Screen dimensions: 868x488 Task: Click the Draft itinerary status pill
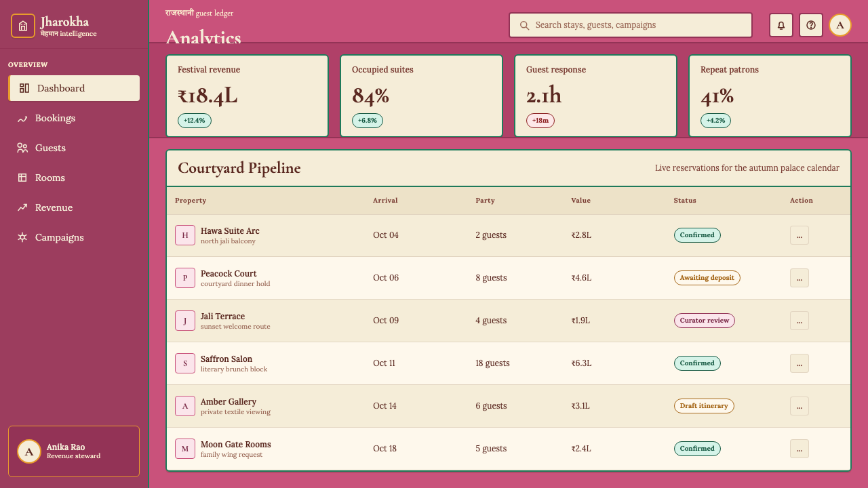[x=704, y=406]
